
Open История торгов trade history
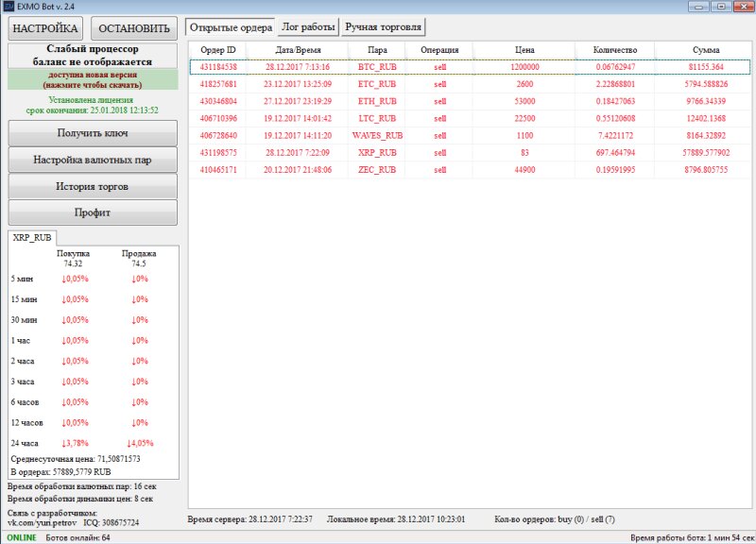92,187
